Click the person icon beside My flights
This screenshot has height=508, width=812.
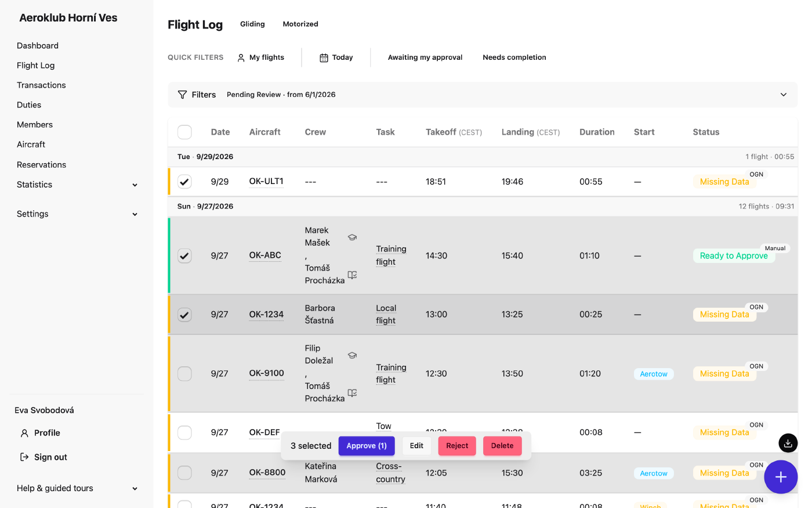pos(241,57)
